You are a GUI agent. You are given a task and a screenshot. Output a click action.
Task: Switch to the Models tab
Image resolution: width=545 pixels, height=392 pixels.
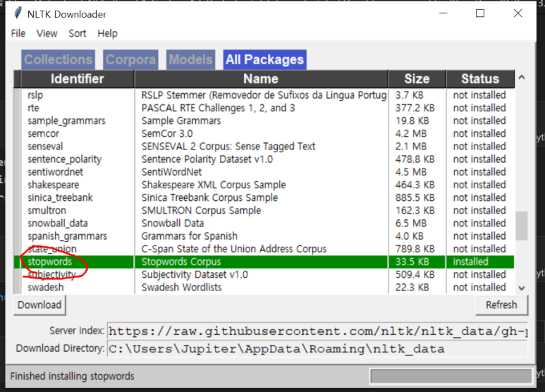[x=190, y=60]
